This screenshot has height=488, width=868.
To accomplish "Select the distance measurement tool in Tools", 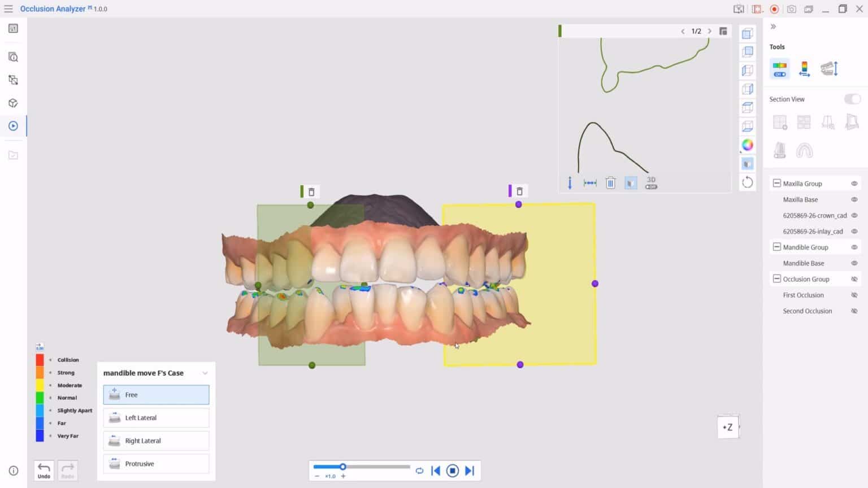I will point(804,68).
